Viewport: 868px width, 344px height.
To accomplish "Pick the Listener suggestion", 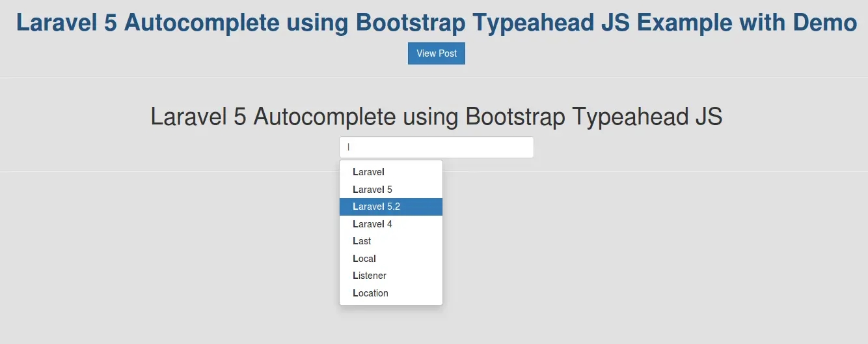I will [370, 276].
